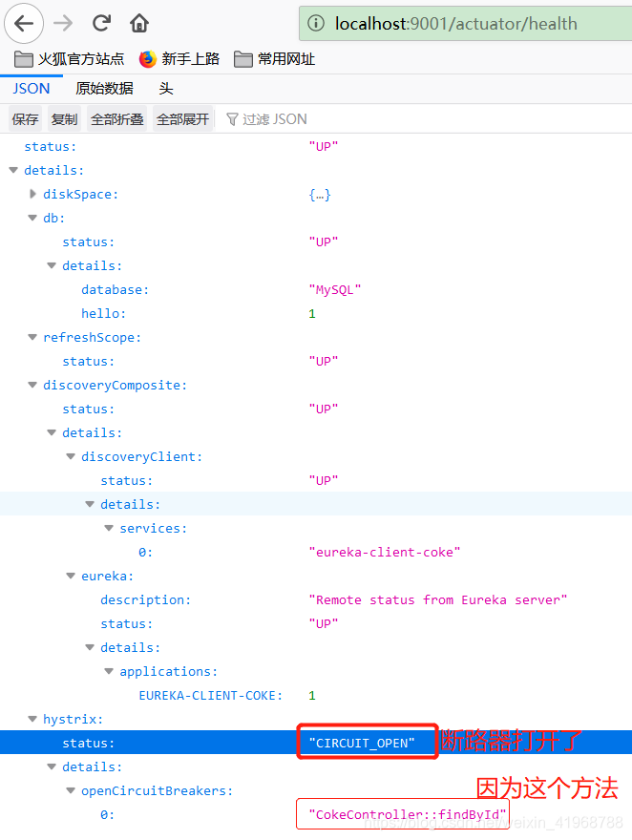
Task: Select the top-level status "UP" value
Action: [324, 147]
